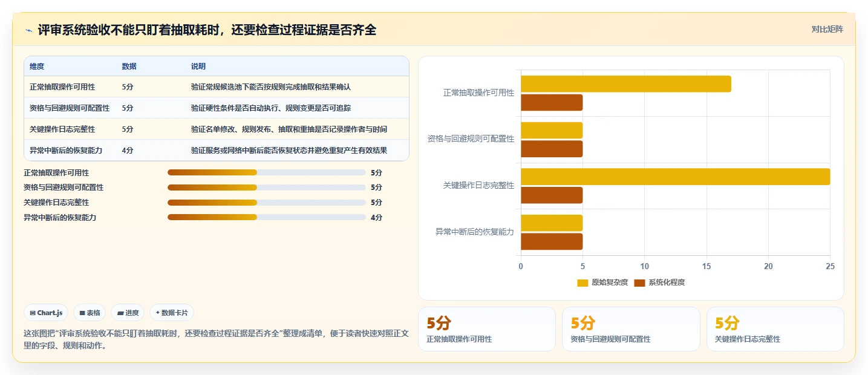Click the 4分 cell in the table
868x375 pixels.
[x=128, y=151]
